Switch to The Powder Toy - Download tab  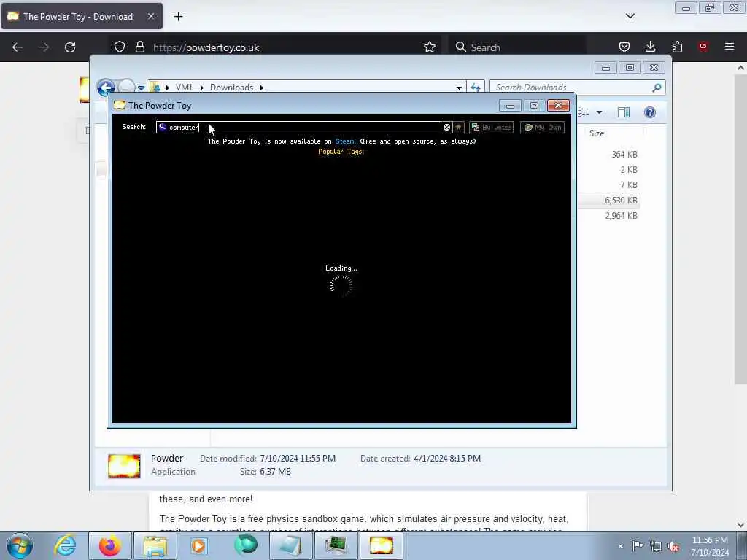point(77,17)
